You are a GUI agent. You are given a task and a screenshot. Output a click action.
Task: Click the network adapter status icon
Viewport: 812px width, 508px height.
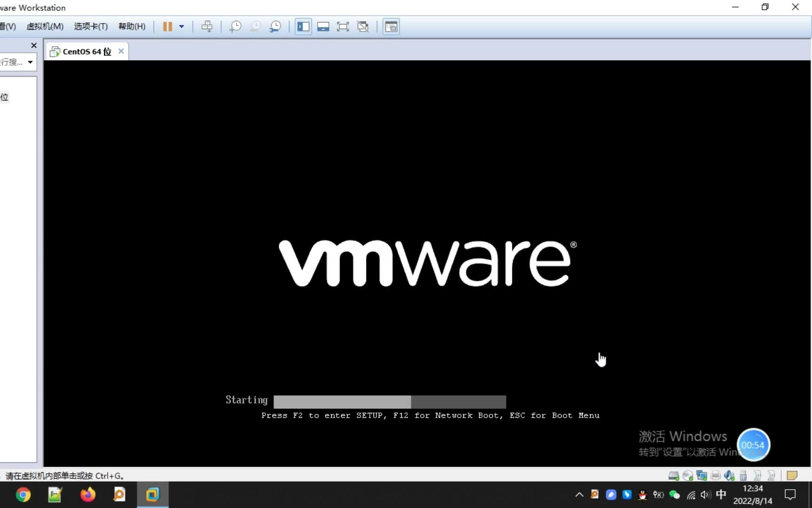[x=702, y=476]
